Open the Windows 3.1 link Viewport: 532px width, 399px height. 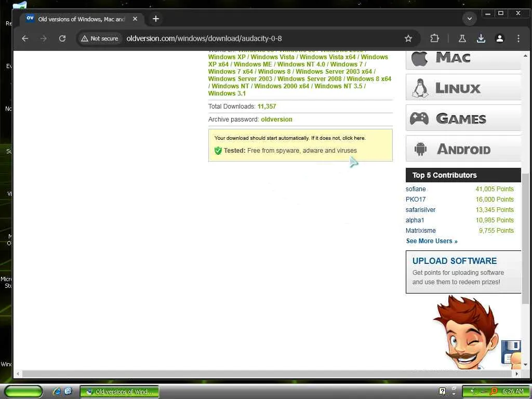click(x=227, y=94)
